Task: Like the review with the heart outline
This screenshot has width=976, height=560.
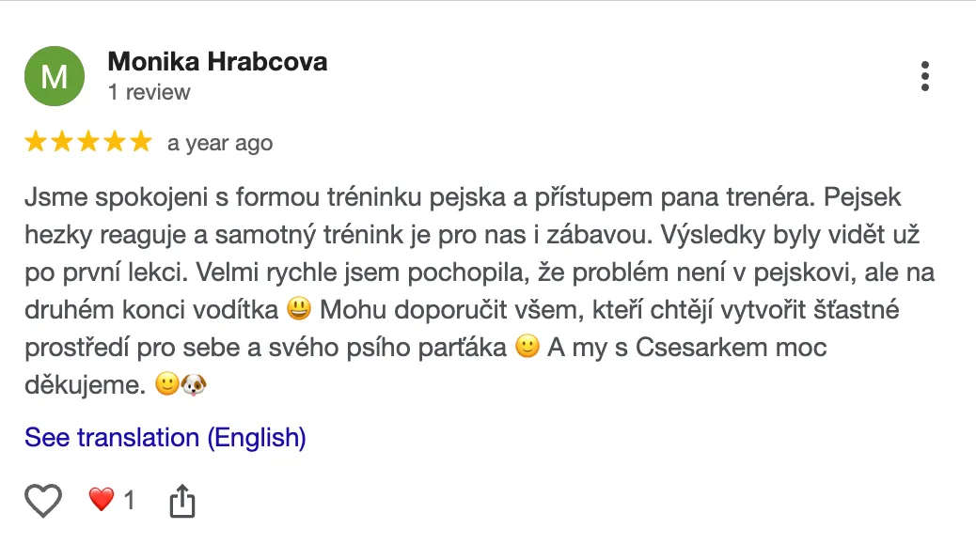Action: 43,501
